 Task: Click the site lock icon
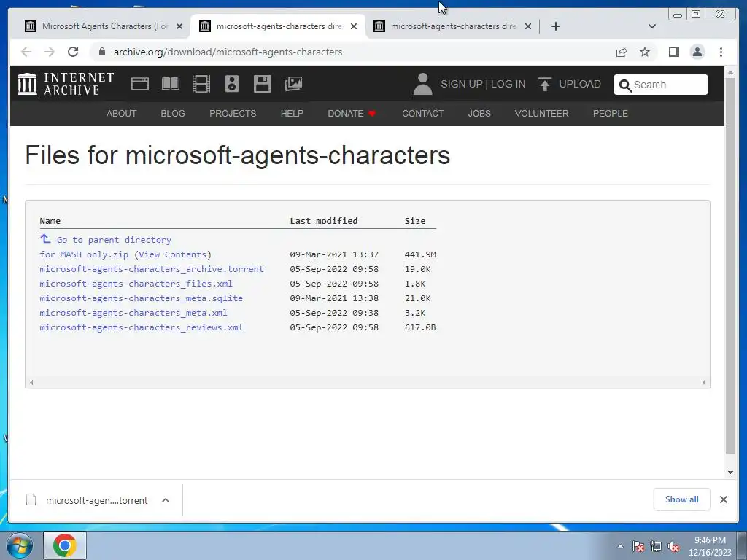coord(101,52)
